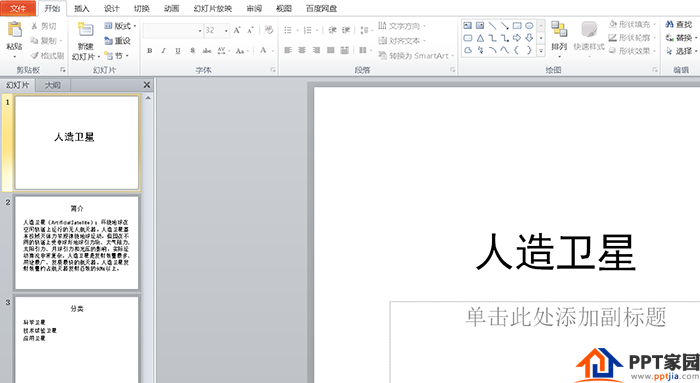Click the clear formatting eraser icon
Viewport: 700px width, 383px height.
pyautogui.click(x=268, y=30)
